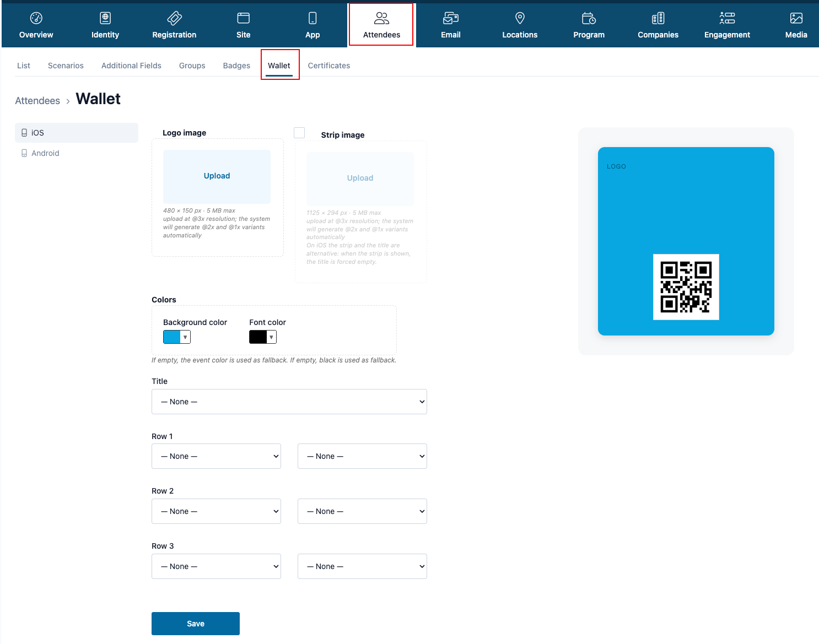The width and height of the screenshot is (819, 644).
Task: Click Save button
Action: 196,624
